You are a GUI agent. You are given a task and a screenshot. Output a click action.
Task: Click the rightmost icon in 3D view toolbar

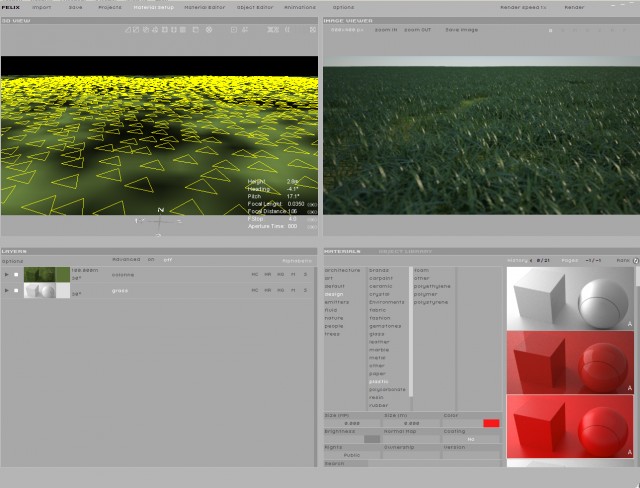[x=313, y=30]
